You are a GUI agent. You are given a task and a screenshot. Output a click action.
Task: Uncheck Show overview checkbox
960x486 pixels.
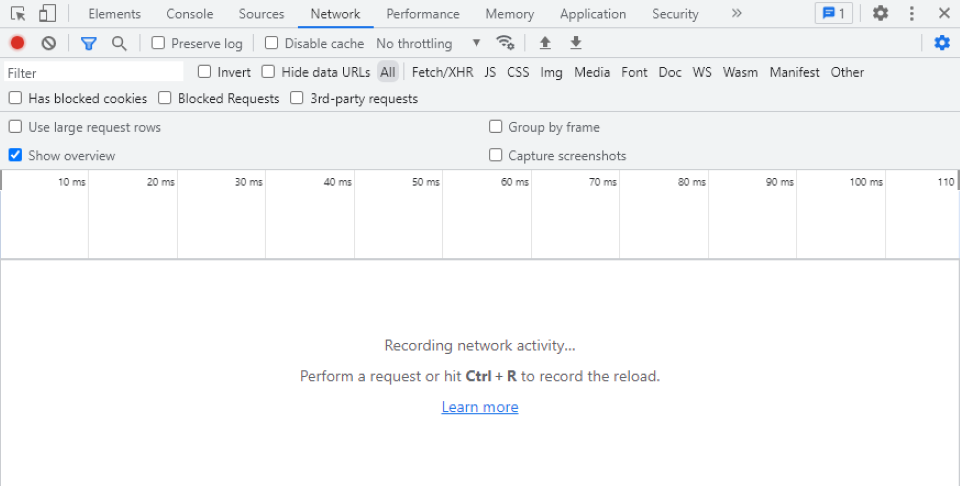tap(16, 155)
